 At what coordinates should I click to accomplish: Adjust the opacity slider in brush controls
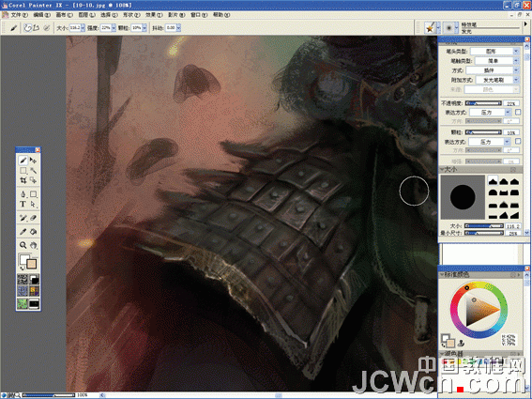483,103
